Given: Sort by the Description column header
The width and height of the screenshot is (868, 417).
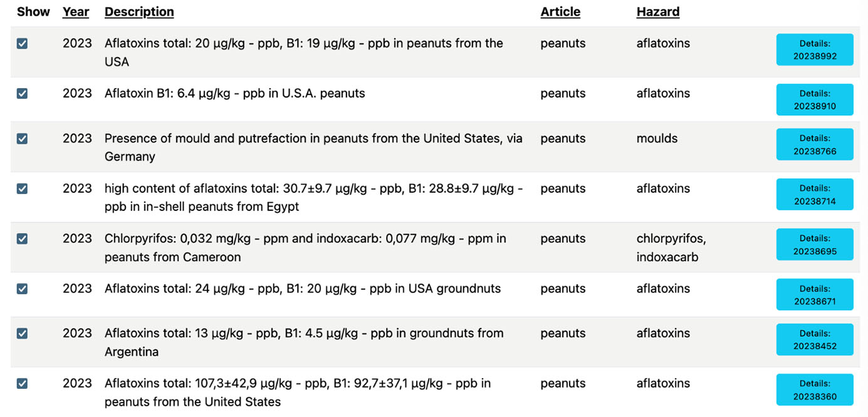Looking at the screenshot, I should tap(139, 12).
